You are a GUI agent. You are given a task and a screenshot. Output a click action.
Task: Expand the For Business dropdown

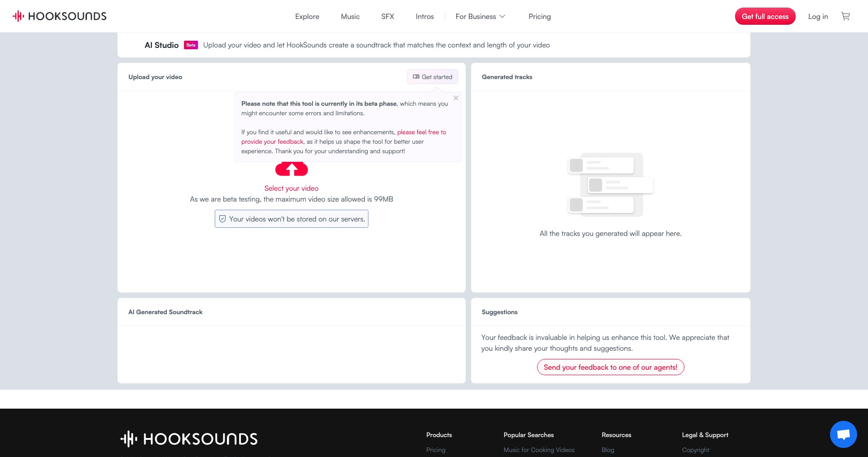(x=480, y=16)
